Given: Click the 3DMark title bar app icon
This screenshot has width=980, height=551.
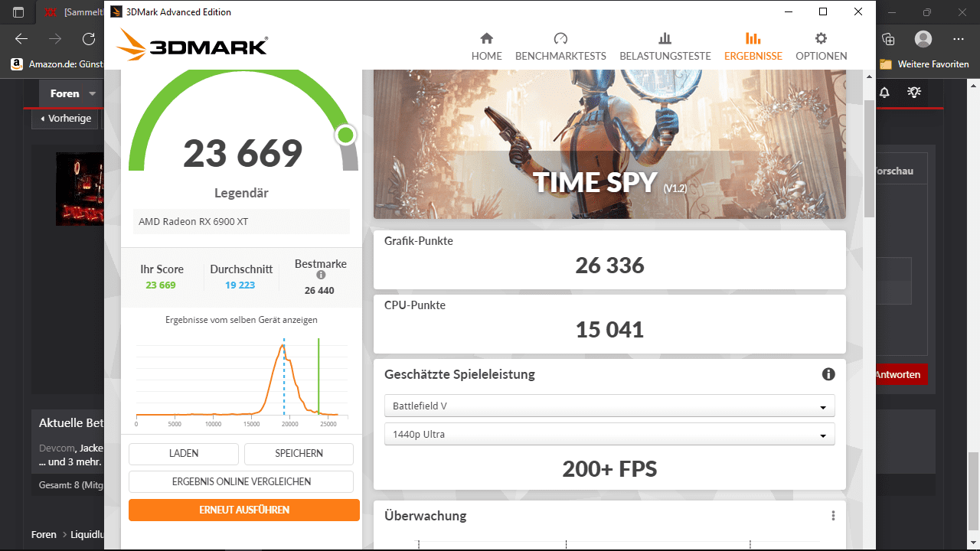Looking at the screenshot, I should tap(116, 11).
